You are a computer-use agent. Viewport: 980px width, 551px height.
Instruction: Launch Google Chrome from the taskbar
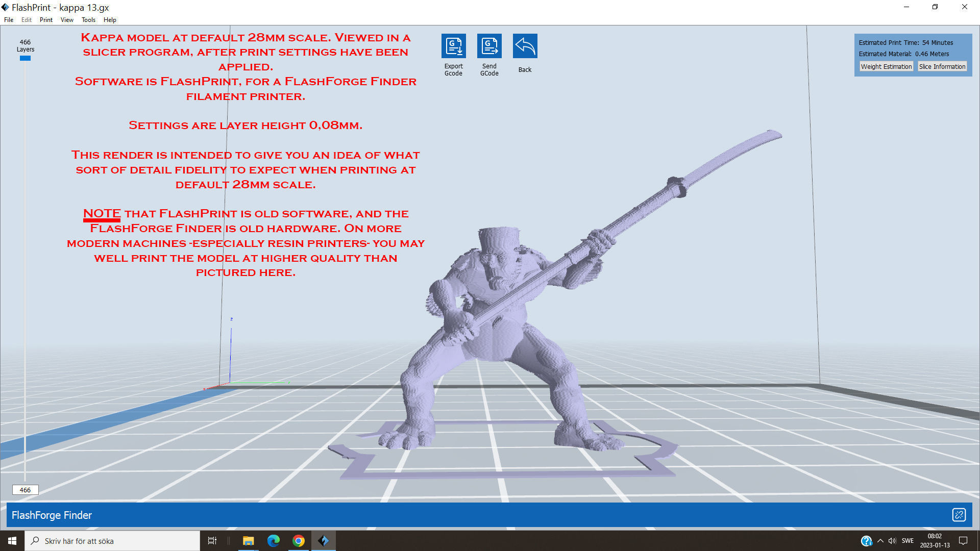(299, 540)
